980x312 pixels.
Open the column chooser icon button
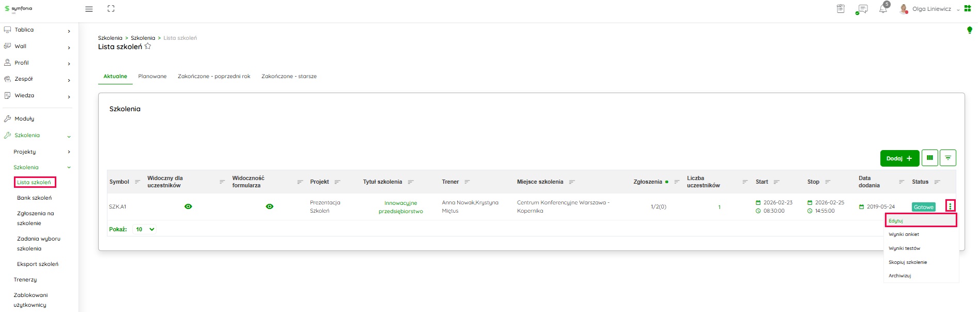pyautogui.click(x=929, y=158)
